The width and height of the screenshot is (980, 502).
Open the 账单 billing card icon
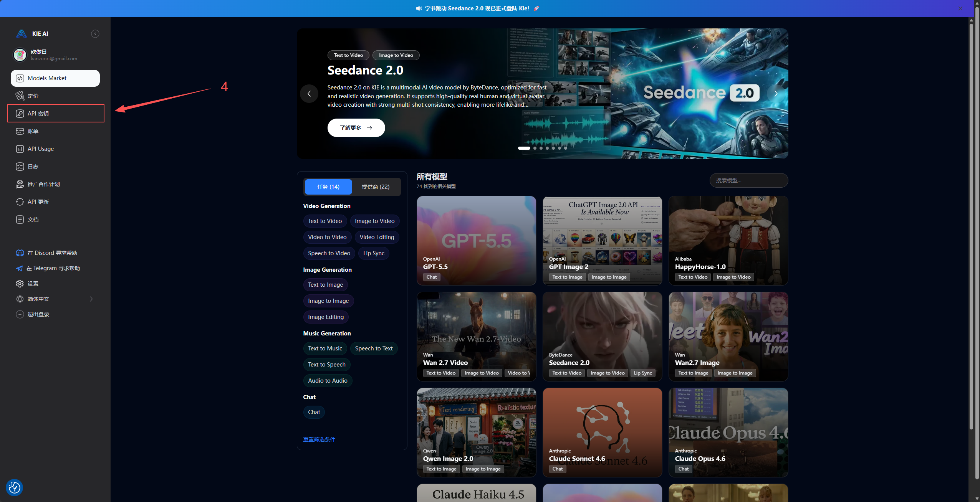point(20,131)
